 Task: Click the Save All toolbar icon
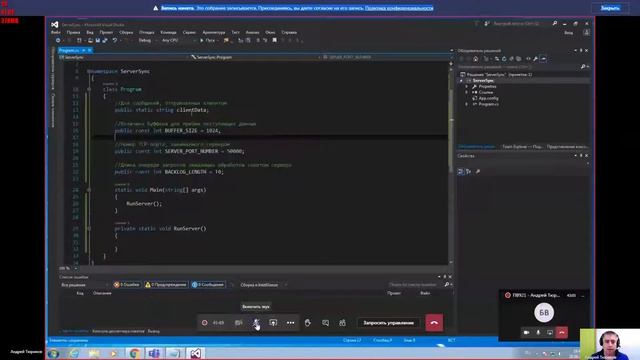(105, 40)
